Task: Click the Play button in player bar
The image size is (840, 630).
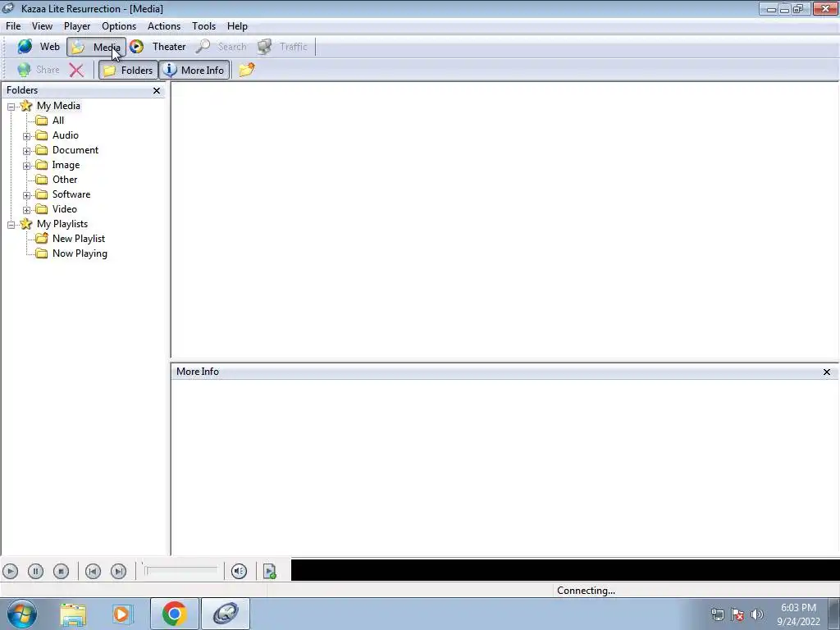Action: (10, 572)
